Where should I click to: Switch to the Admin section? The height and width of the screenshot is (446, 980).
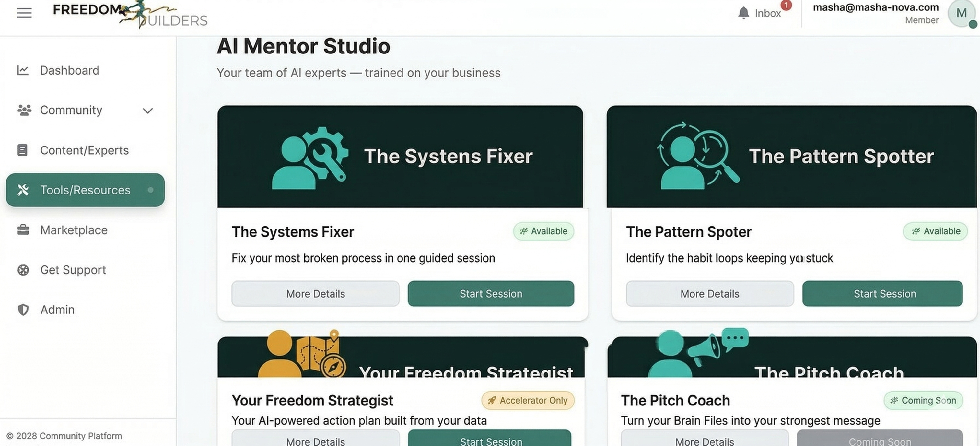[x=57, y=310]
